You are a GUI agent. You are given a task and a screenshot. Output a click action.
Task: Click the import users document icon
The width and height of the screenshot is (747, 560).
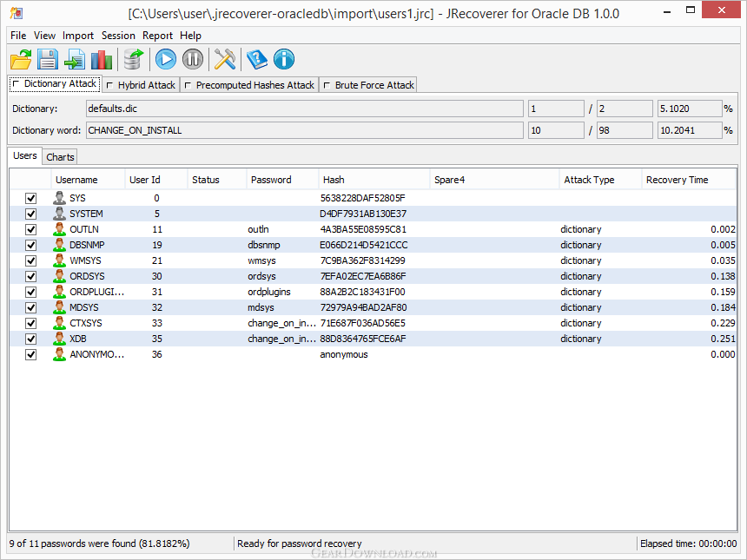[x=75, y=59]
